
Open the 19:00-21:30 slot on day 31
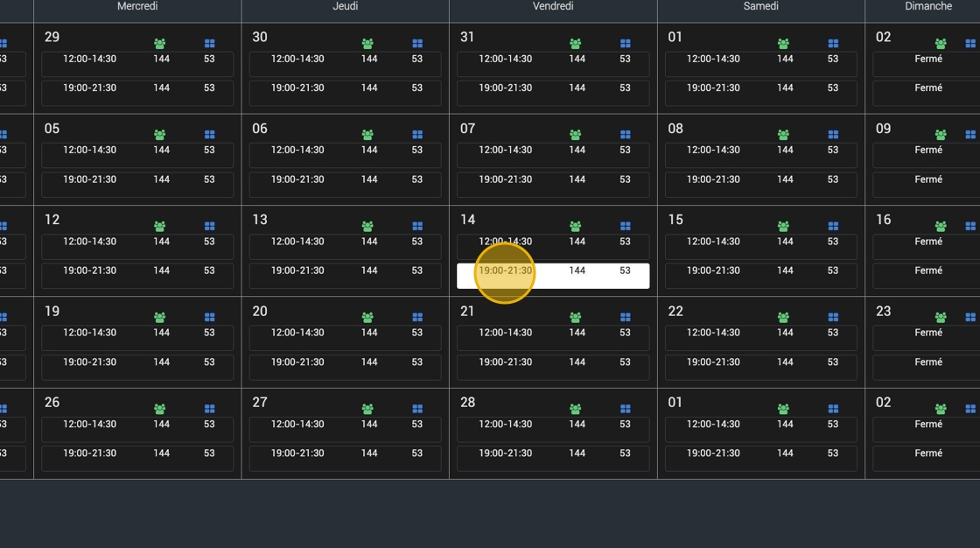coord(553,94)
